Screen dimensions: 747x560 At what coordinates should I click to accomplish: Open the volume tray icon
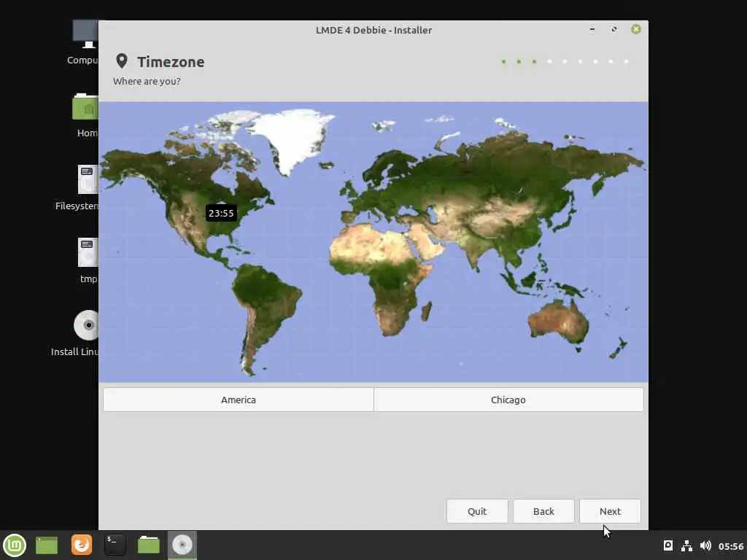click(x=705, y=545)
